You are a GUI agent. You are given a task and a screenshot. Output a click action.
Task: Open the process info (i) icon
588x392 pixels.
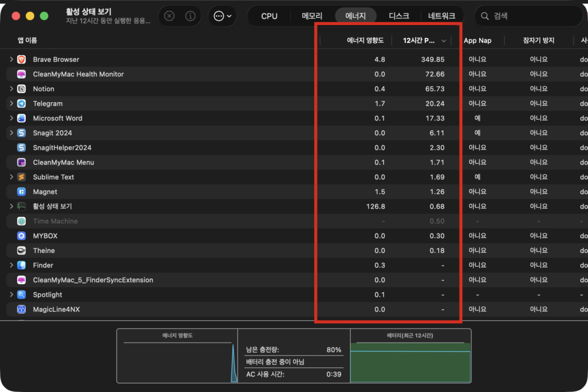tap(191, 16)
